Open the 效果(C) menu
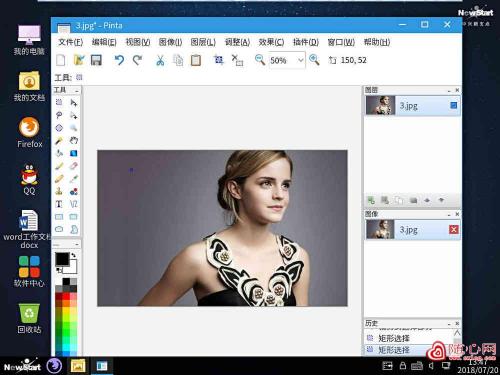The width and height of the screenshot is (500, 375). (271, 42)
